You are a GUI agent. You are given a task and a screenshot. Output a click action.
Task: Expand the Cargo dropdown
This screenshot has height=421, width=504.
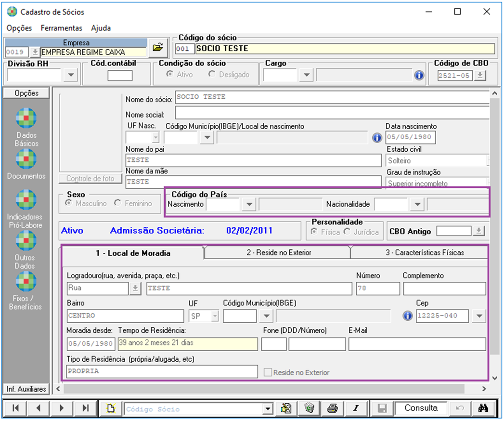[306, 75]
